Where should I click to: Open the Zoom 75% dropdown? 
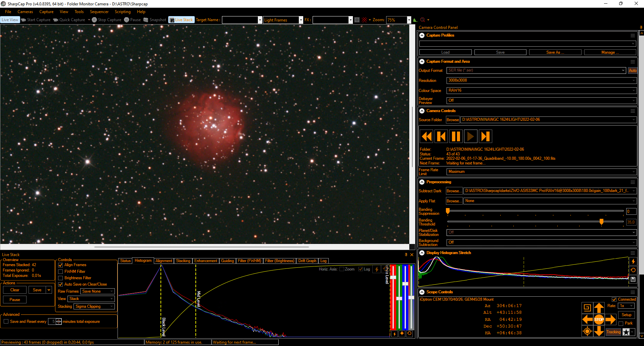(x=409, y=20)
